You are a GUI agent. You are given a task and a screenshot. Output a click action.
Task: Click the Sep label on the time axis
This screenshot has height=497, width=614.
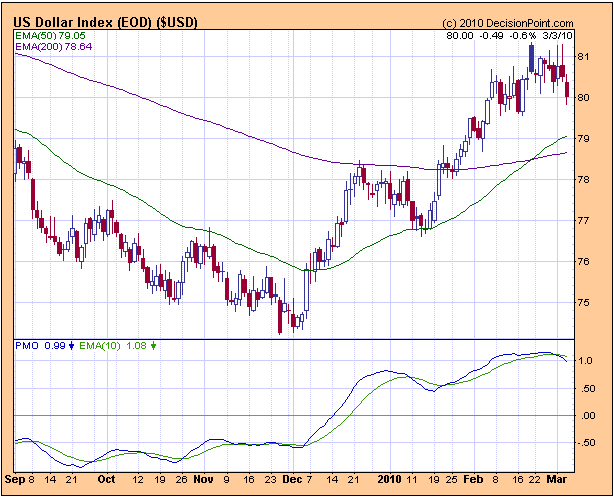coord(14,480)
